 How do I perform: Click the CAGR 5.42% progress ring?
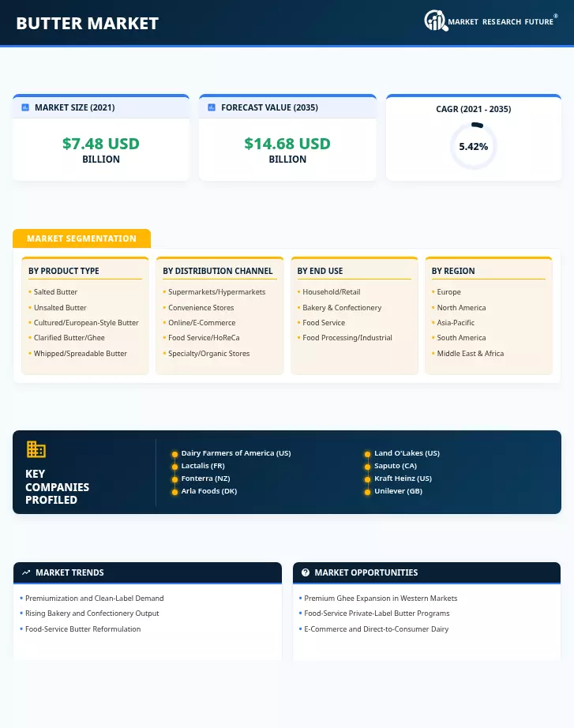click(x=473, y=146)
